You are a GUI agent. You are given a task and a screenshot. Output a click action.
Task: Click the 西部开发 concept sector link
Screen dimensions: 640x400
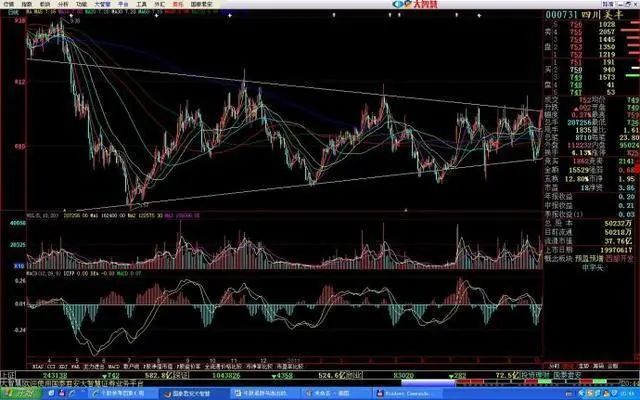pyautogui.click(x=619, y=258)
